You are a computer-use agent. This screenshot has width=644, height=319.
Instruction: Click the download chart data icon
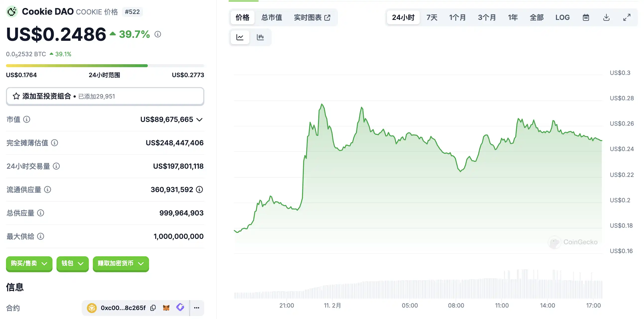click(x=606, y=17)
